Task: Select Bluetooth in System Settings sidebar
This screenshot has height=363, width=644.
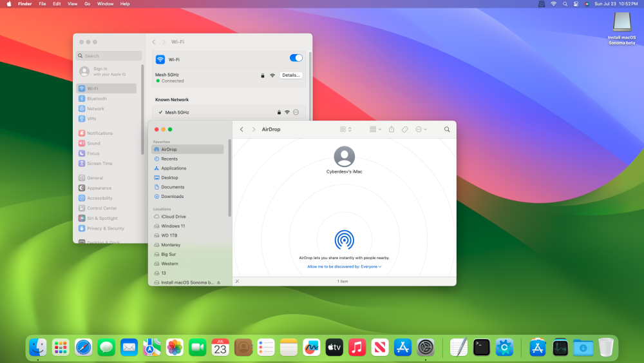Action: (x=106, y=99)
